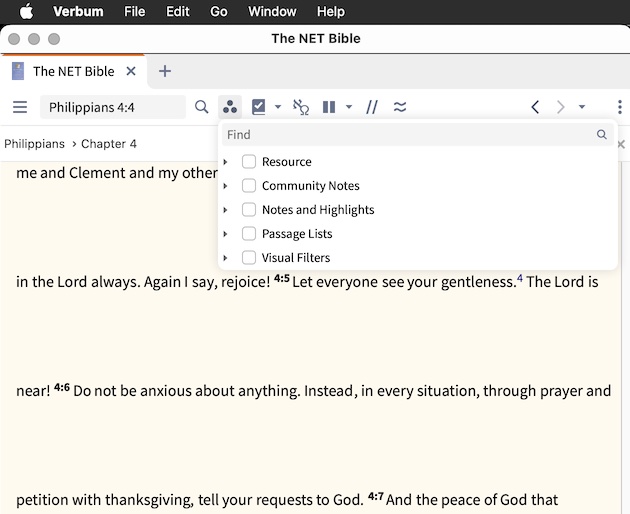Select The NET Bible tab
The width and height of the screenshot is (630, 514).
coord(74,72)
